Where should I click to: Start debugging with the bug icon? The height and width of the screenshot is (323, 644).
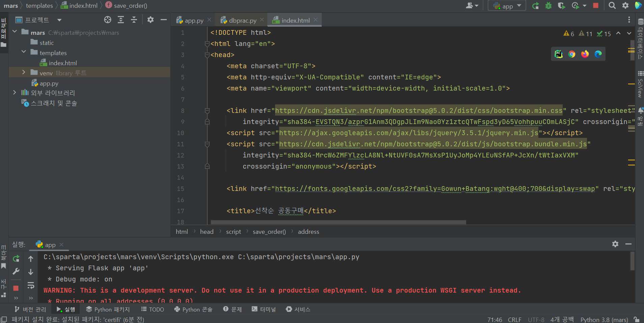pyautogui.click(x=548, y=6)
